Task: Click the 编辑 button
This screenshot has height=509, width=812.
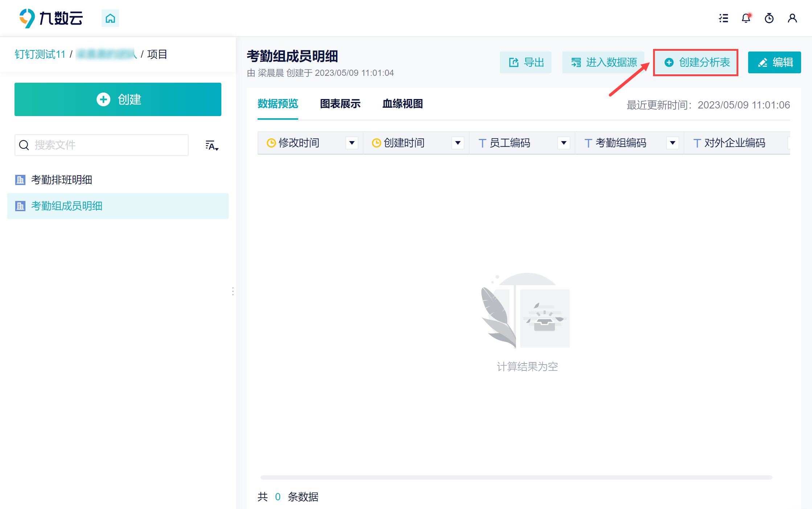Action: [775, 62]
